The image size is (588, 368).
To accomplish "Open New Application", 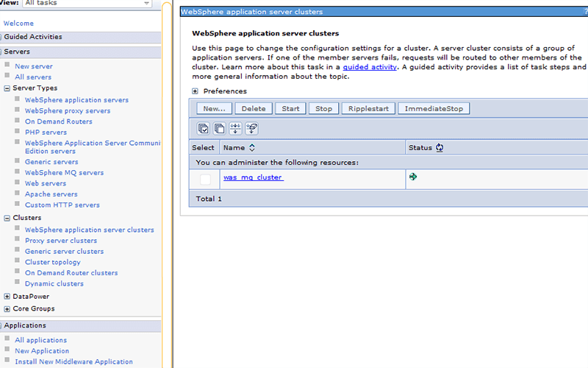I will pyautogui.click(x=42, y=351).
